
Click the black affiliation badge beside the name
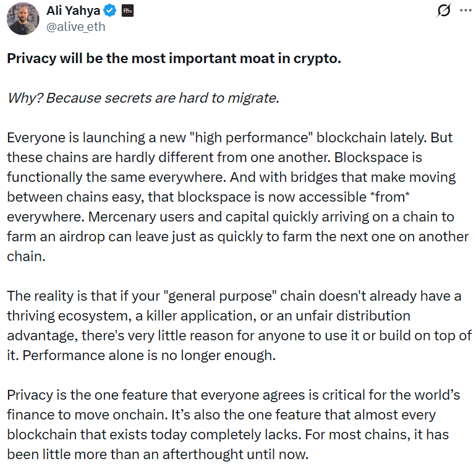pyautogui.click(x=127, y=11)
